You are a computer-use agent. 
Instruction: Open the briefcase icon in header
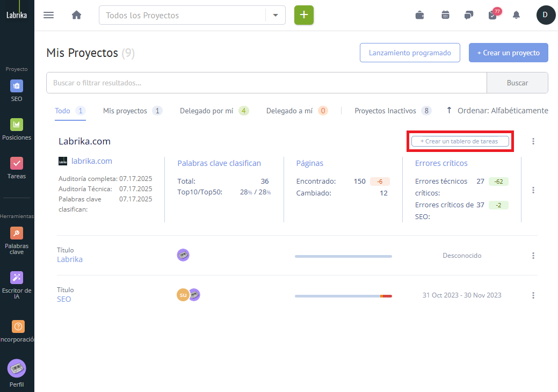[x=420, y=15]
